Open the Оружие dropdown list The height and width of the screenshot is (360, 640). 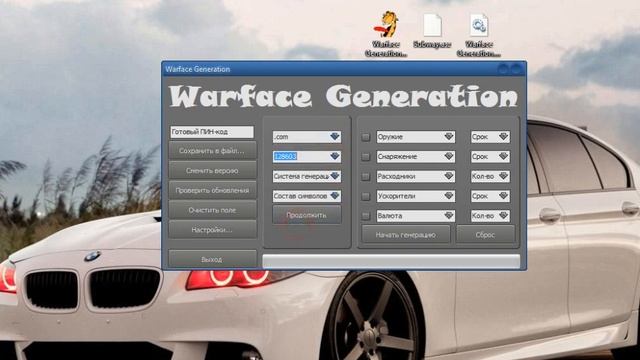click(x=416, y=137)
